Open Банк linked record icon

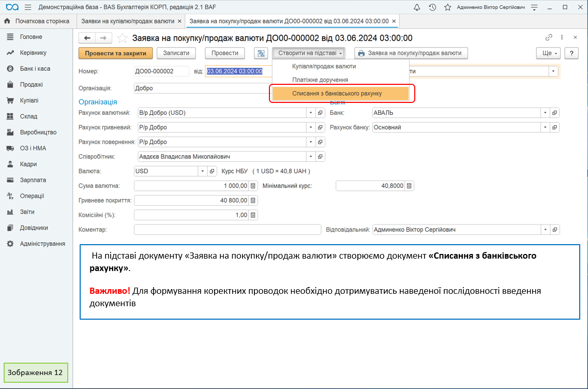tap(554, 113)
